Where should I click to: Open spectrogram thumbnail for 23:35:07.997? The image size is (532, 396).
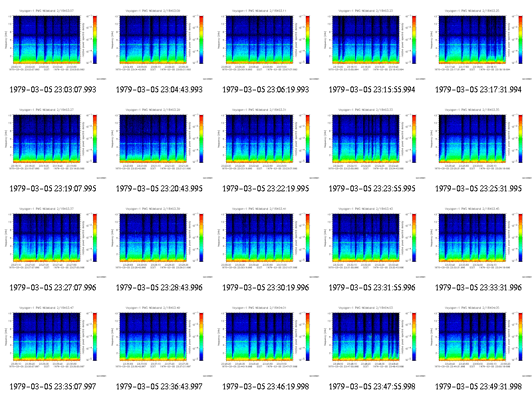point(53,342)
